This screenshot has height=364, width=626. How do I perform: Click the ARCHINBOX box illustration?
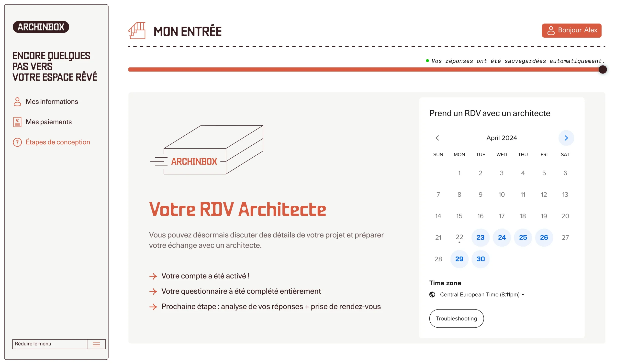207,150
